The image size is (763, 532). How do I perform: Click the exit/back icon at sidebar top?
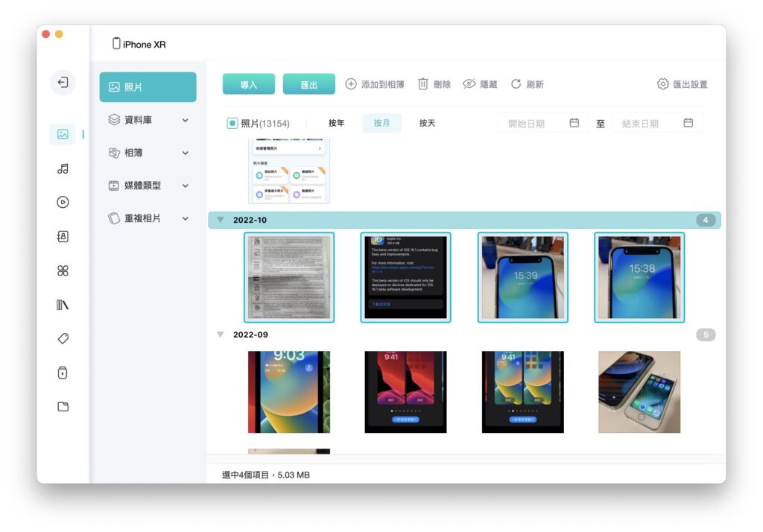coord(63,82)
